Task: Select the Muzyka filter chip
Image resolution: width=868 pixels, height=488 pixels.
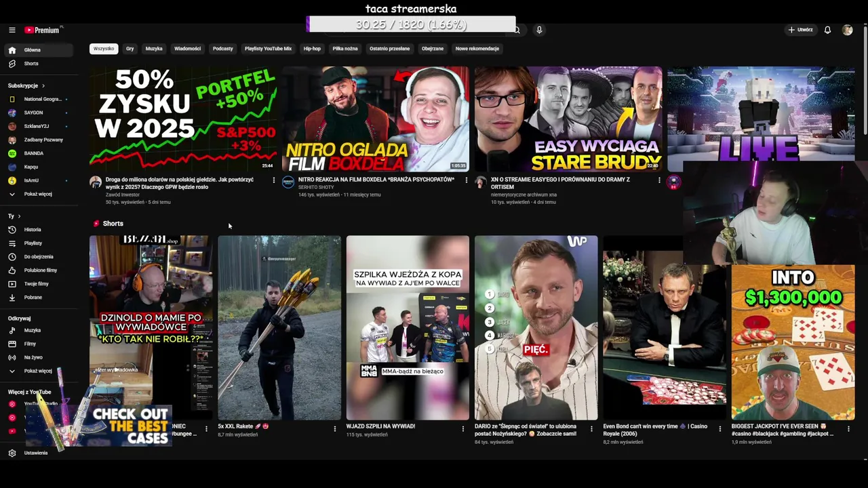Action: [x=154, y=49]
